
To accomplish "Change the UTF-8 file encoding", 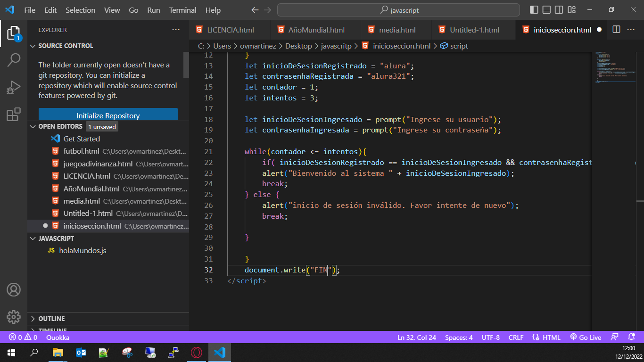I will pos(491,337).
